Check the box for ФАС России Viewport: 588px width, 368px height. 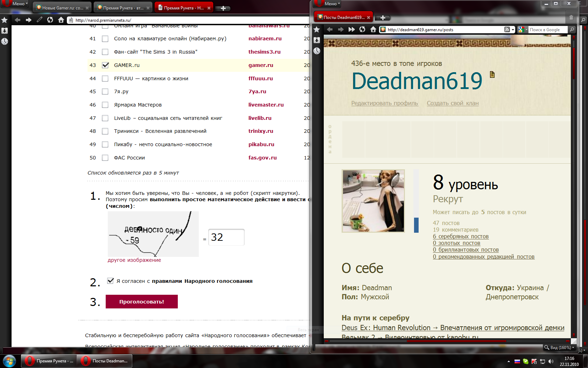tap(105, 158)
